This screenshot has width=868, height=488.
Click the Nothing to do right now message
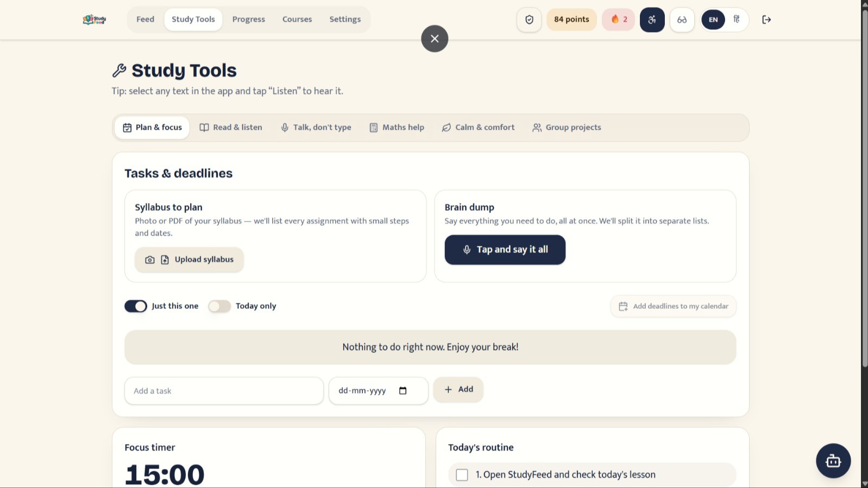click(x=430, y=347)
